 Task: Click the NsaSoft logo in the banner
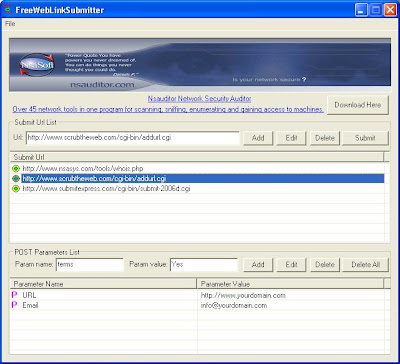coord(37,65)
